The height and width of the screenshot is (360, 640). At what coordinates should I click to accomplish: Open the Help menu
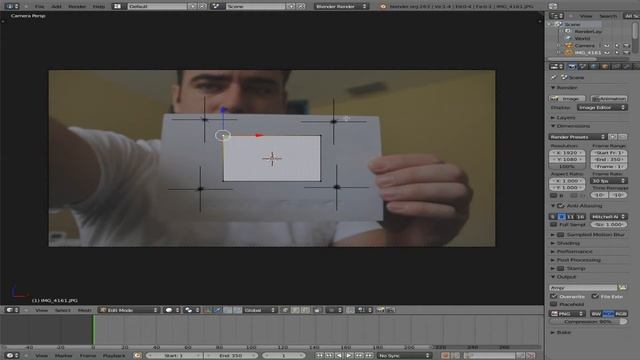point(98,7)
